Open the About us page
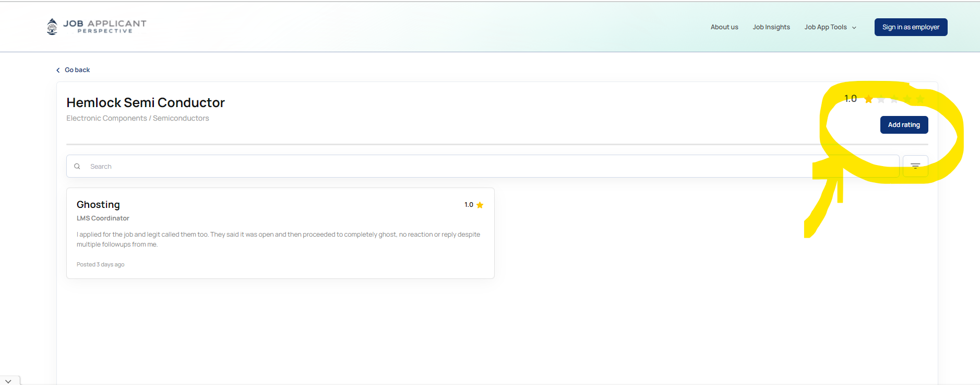 [724, 27]
